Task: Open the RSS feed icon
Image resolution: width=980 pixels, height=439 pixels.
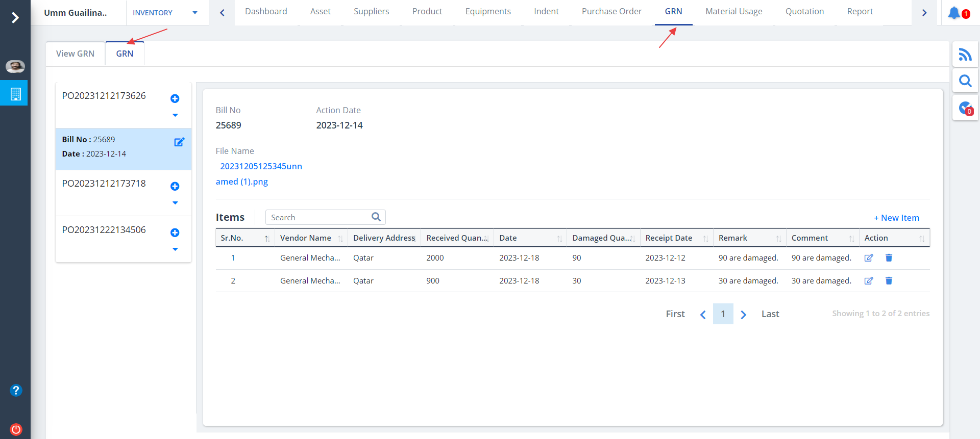Action: (x=965, y=55)
